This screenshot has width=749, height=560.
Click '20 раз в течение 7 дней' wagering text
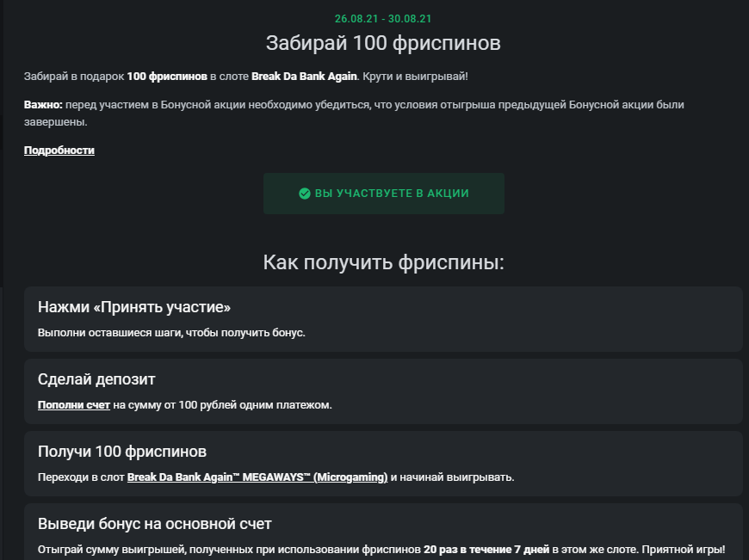[x=486, y=550]
